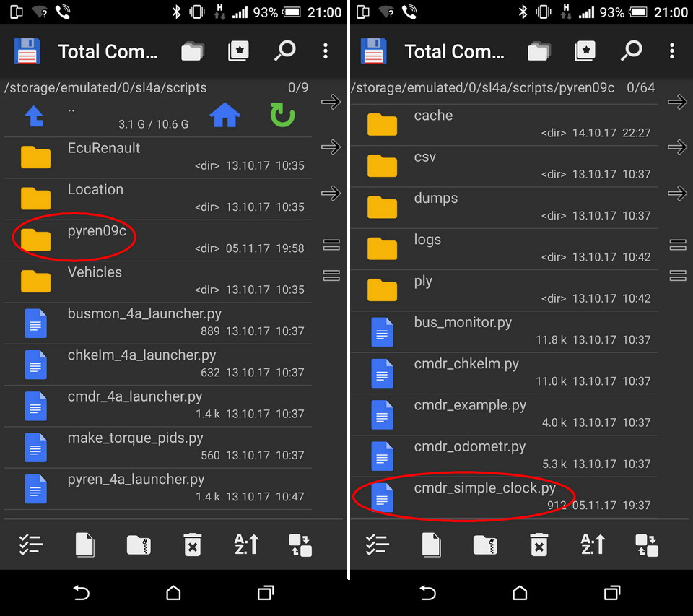
Task: Open the pyren09c folder
Action: [158, 240]
